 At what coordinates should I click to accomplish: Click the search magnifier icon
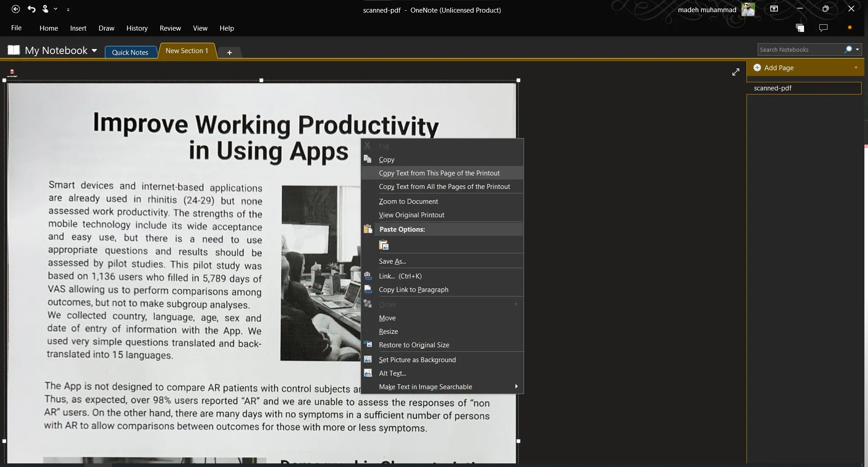(848, 49)
